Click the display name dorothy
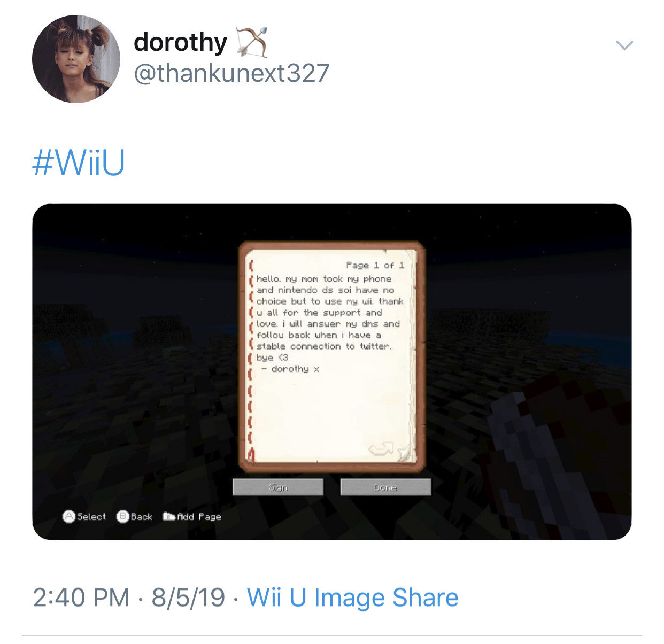The width and height of the screenshot is (664, 644). (x=180, y=42)
